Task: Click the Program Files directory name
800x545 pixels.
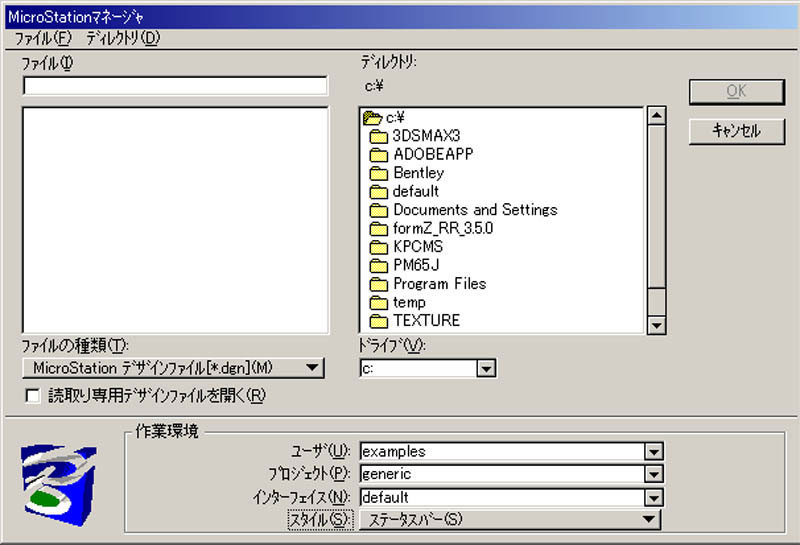Action: [439, 284]
